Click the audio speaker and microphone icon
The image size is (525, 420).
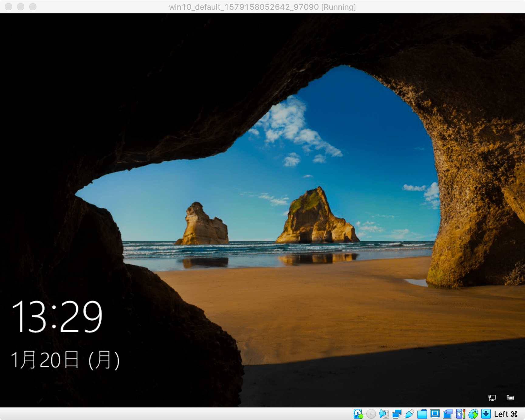[384, 414]
